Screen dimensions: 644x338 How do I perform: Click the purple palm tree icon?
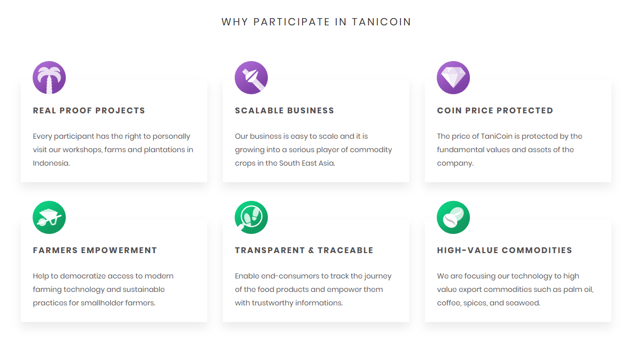pos(49,78)
